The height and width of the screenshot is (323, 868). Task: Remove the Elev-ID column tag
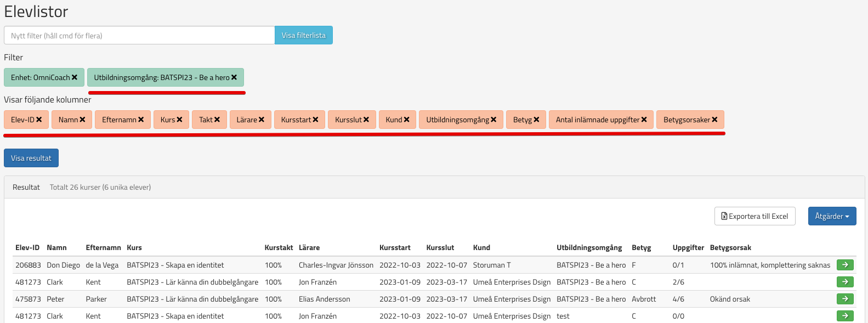pyautogui.click(x=39, y=120)
